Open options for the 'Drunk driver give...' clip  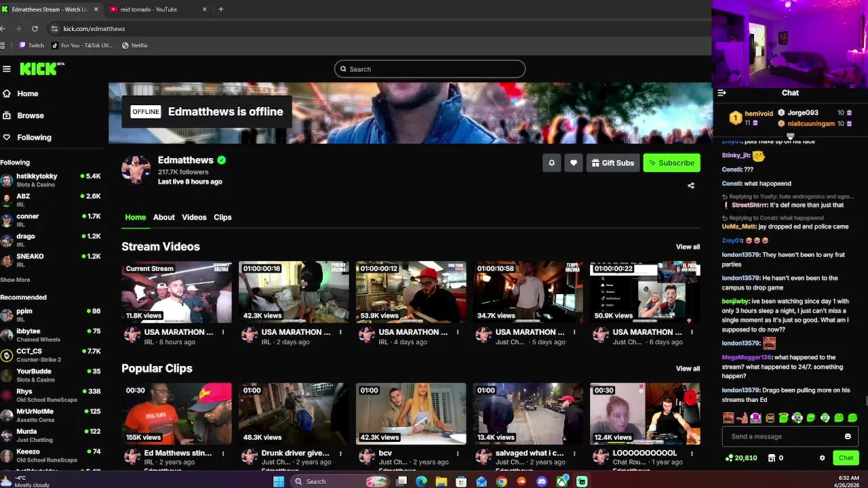point(340,453)
